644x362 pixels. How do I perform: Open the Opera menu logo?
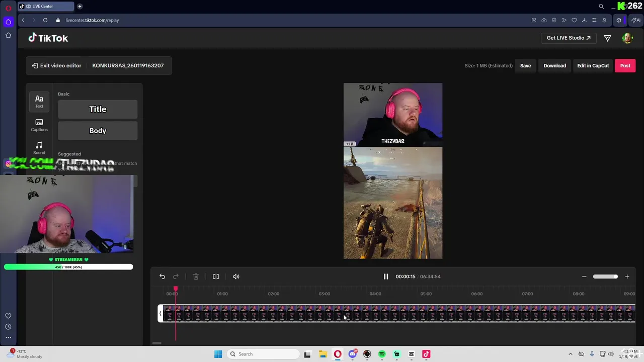[x=8, y=8]
